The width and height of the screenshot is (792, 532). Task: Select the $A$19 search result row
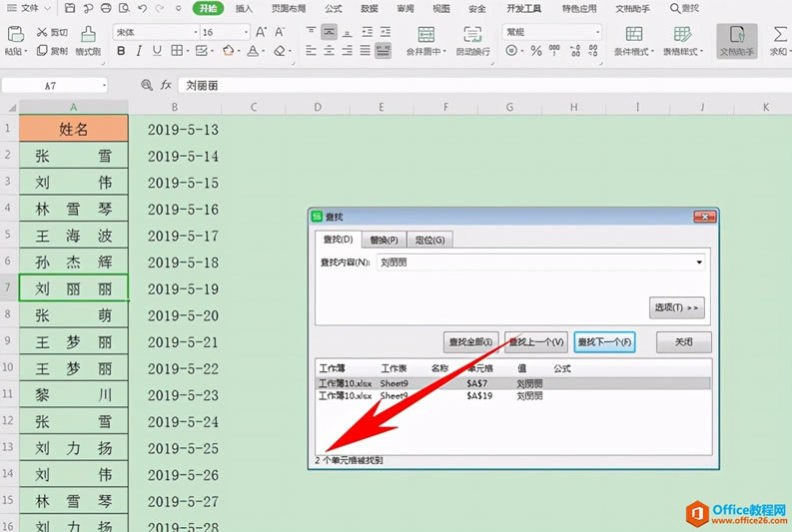(x=513, y=396)
